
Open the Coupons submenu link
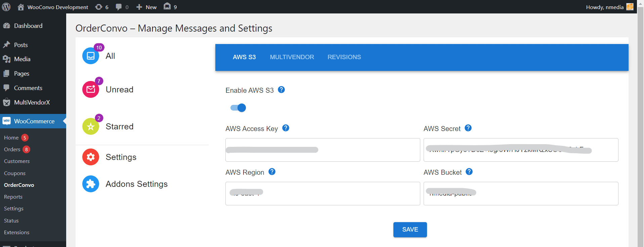(15, 173)
